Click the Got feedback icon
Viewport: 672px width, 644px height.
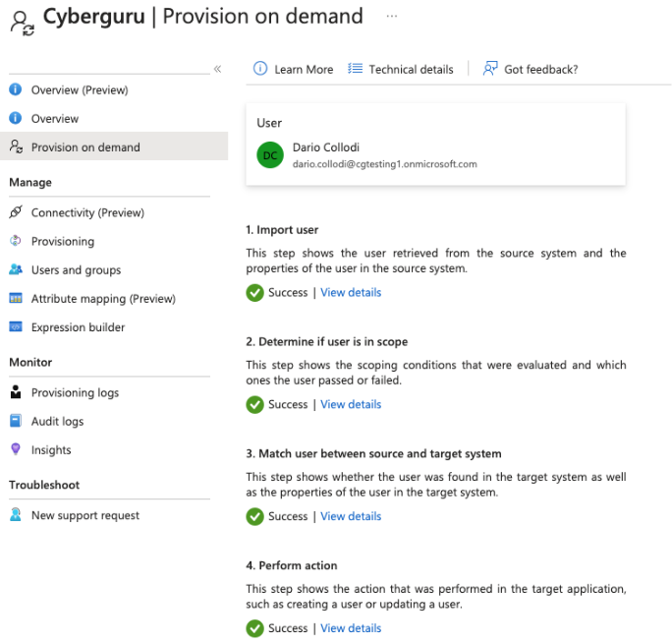490,69
